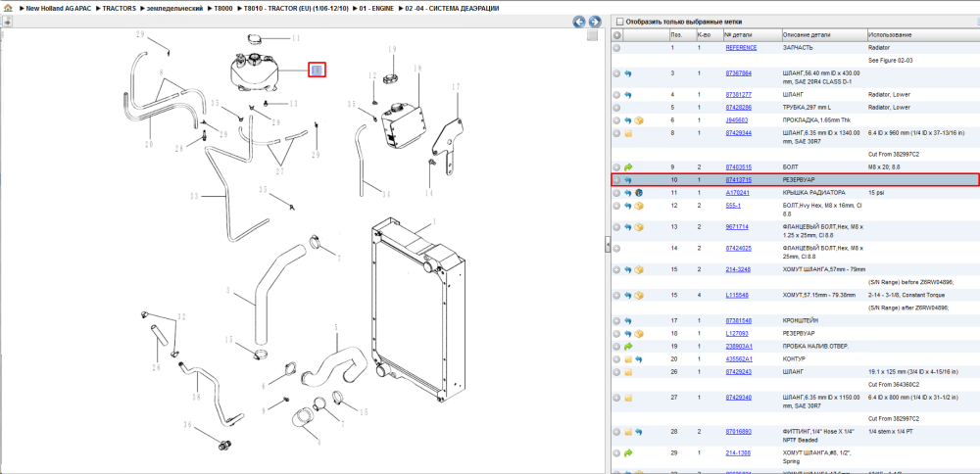Open previous figure with left arrow button
This screenshot has height=474, width=980.
point(579,22)
